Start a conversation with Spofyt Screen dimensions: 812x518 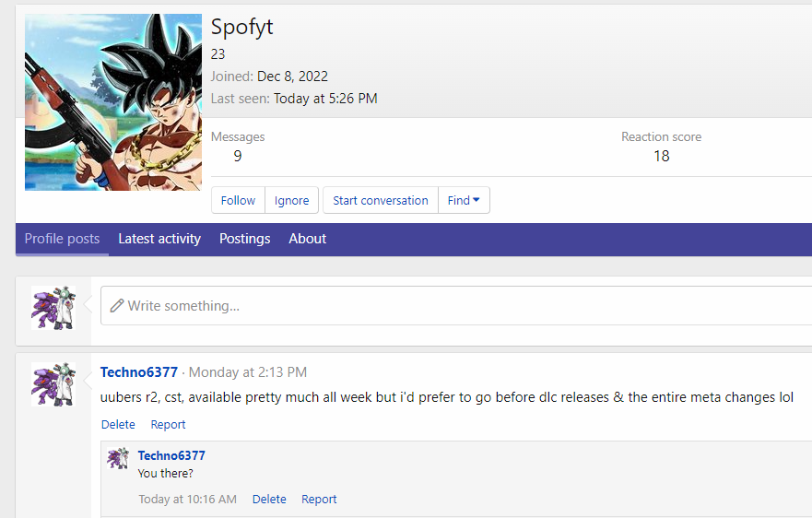click(380, 200)
